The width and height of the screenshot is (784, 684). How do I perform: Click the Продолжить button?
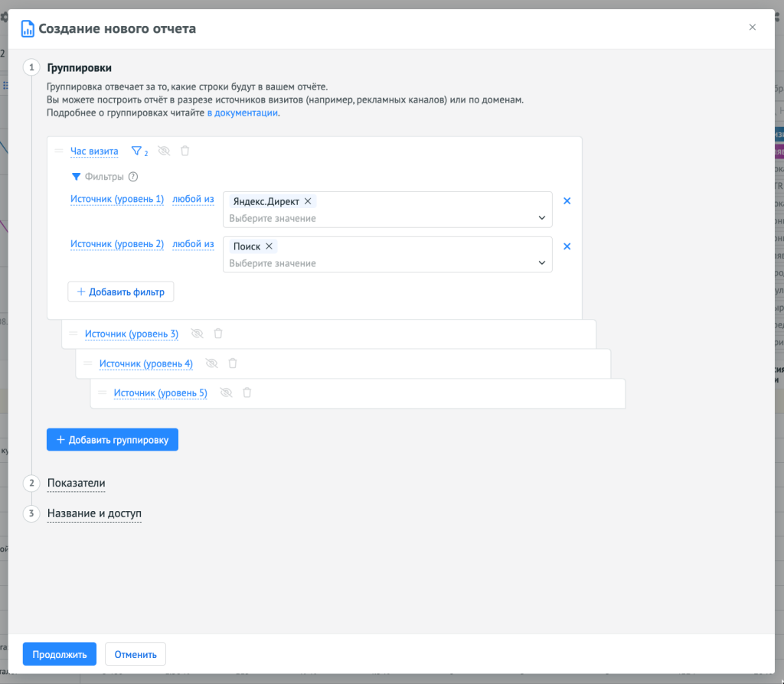point(60,654)
